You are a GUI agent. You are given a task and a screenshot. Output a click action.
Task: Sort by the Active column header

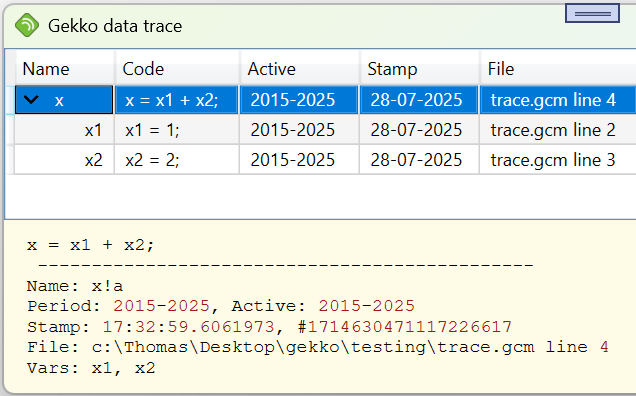299,69
